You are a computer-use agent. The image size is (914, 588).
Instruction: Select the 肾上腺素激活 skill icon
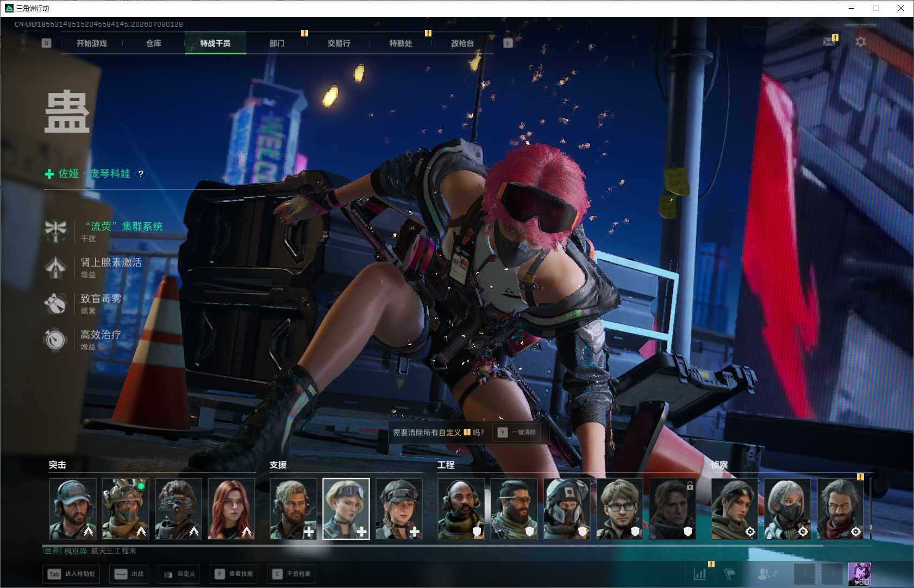pos(55,267)
